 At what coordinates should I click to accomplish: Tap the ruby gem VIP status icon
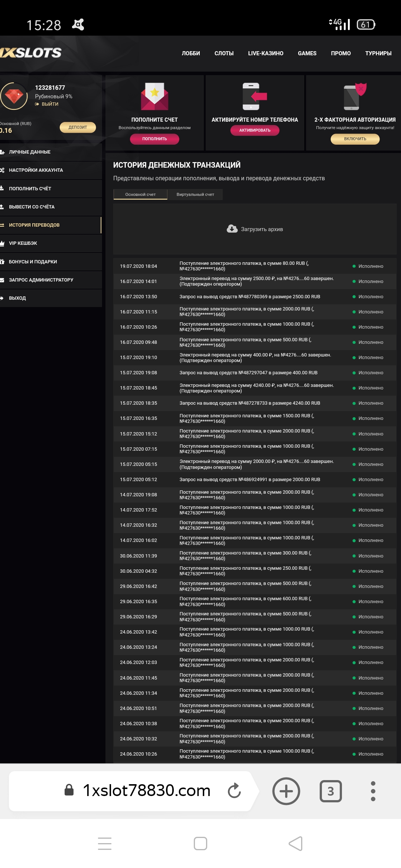[14, 96]
